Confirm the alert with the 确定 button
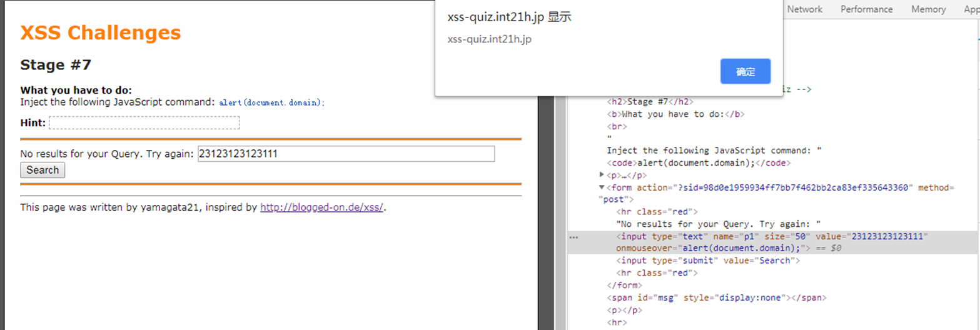980x330 pixels. tap(745, 71)
